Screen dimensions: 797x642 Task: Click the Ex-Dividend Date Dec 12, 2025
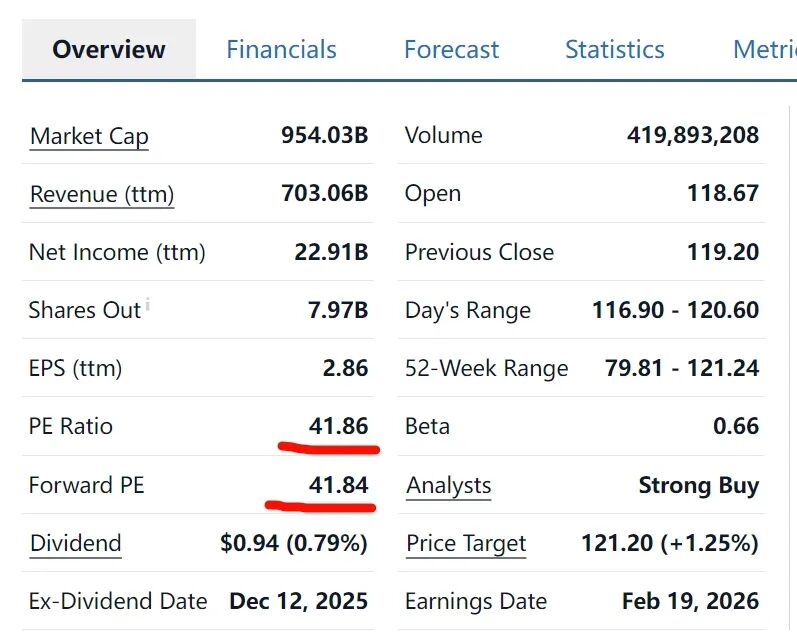[298, 602]
